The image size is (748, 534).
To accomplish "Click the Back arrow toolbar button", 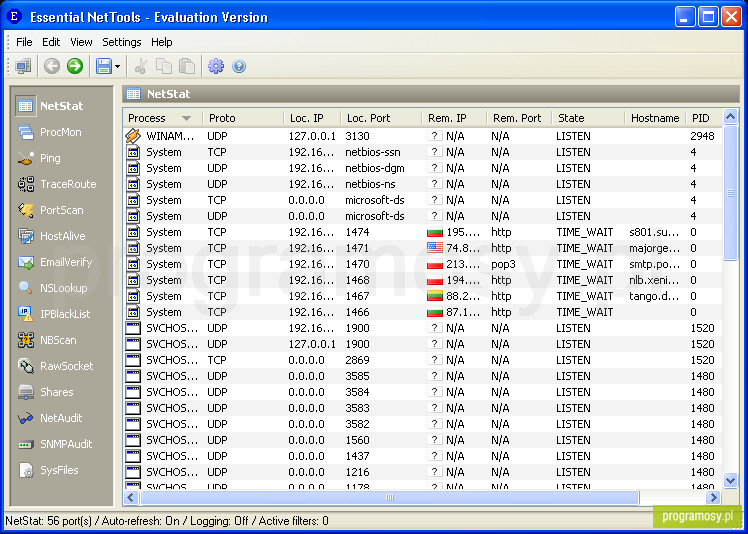I will click(x=52, y=66).
